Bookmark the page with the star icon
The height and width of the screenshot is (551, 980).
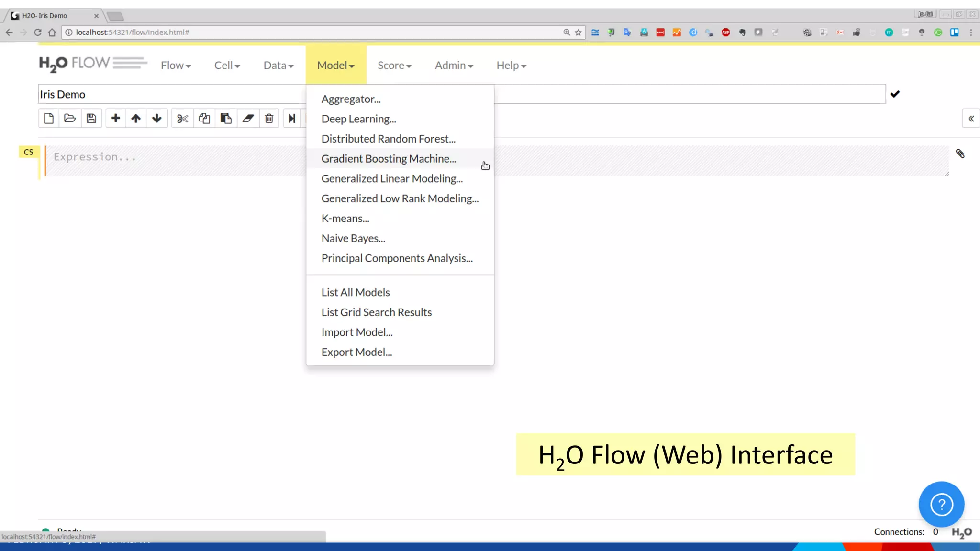[x=578, y=32]
